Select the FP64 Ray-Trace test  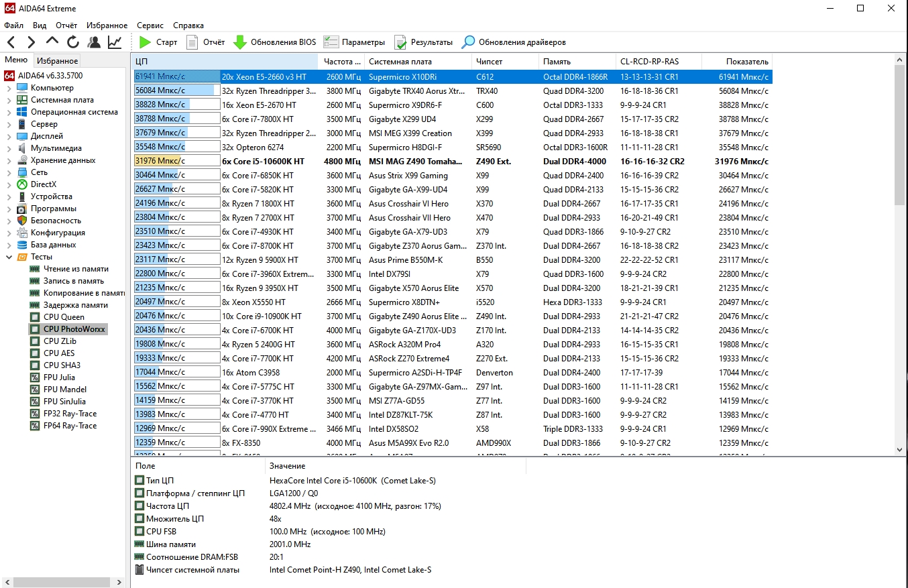[70, 426]
